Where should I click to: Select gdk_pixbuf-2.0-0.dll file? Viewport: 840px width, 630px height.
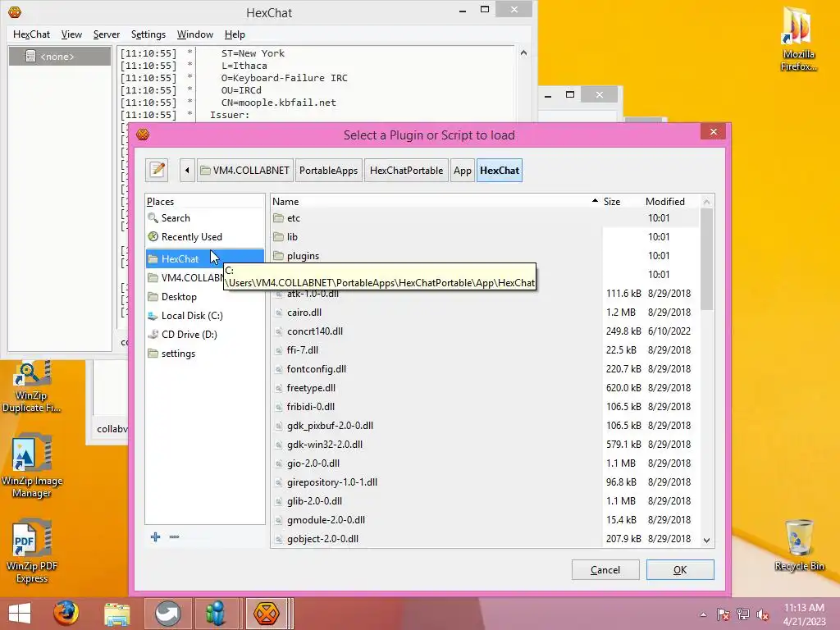click(485, 426)
